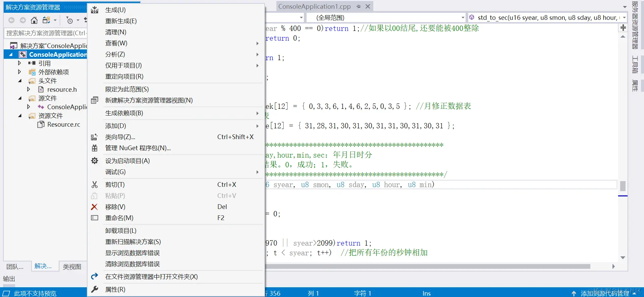Collapse the 源文件 folder
The image size is (644, 297).
tap(20, 98)
